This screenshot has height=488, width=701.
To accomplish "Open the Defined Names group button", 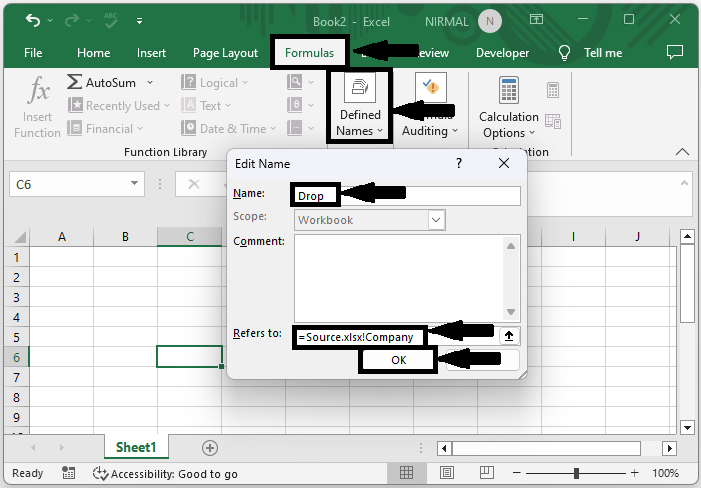I will click(x=360, y=106).
